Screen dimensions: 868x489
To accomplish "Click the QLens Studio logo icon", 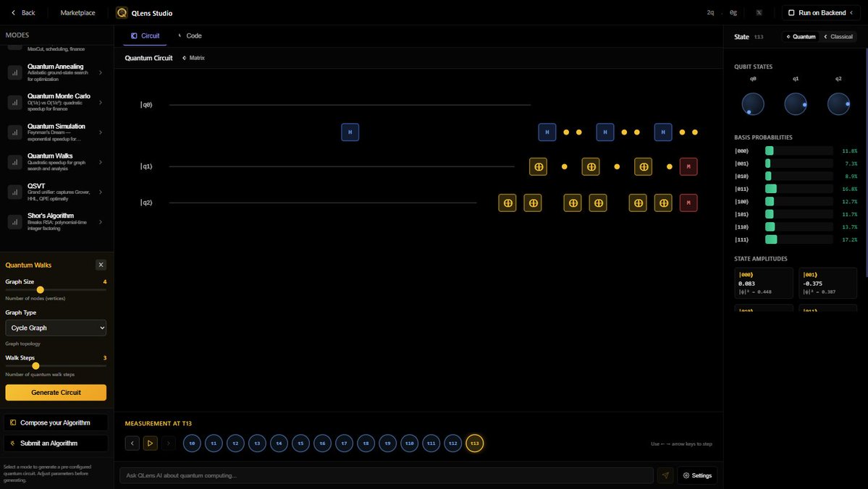I will coord(122,13).
